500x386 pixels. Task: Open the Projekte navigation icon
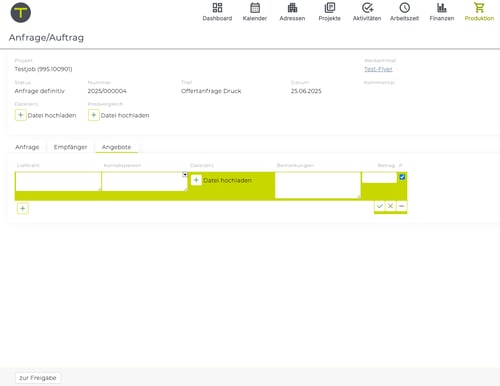point(330,8)
